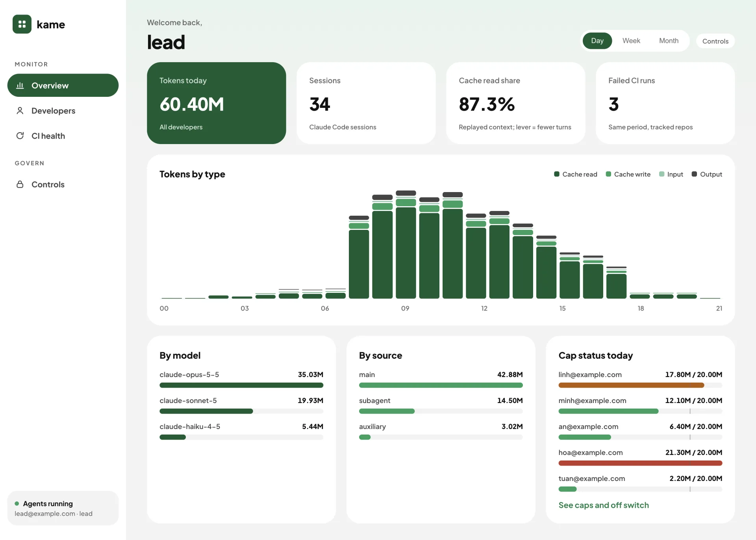
Task: Click the Cache read share card
Action: click(516, 103)
